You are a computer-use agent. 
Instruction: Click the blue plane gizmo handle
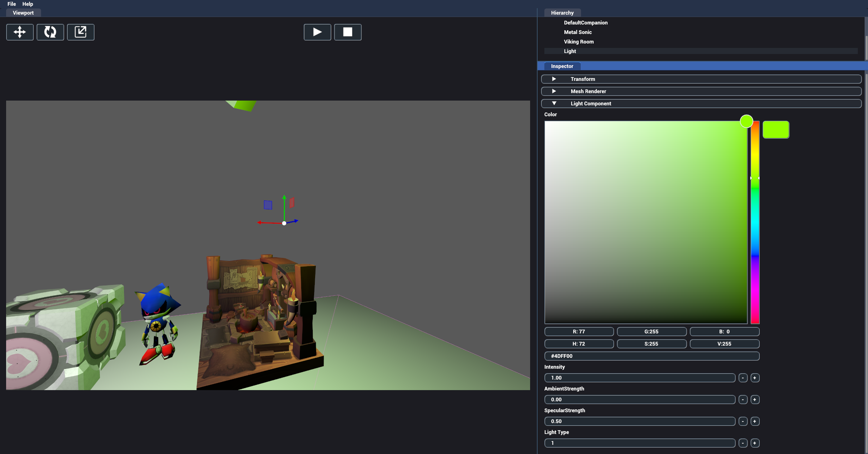coord(268,205)
